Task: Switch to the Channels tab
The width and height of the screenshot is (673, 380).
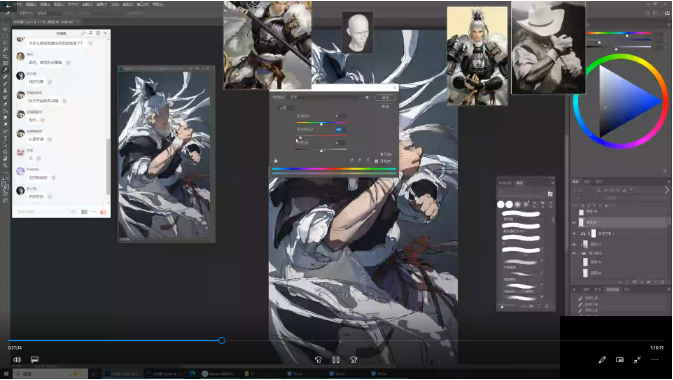Action: (x=587, y=182)
